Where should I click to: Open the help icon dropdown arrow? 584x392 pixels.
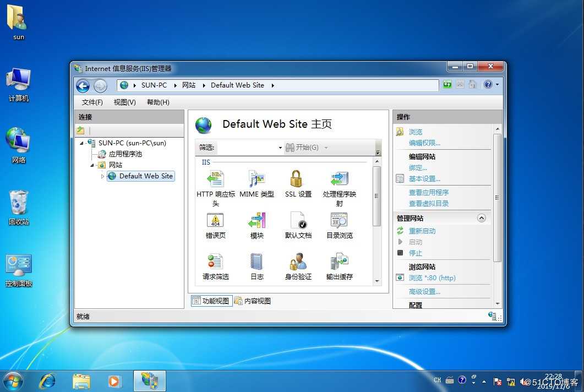pos(497,85)
